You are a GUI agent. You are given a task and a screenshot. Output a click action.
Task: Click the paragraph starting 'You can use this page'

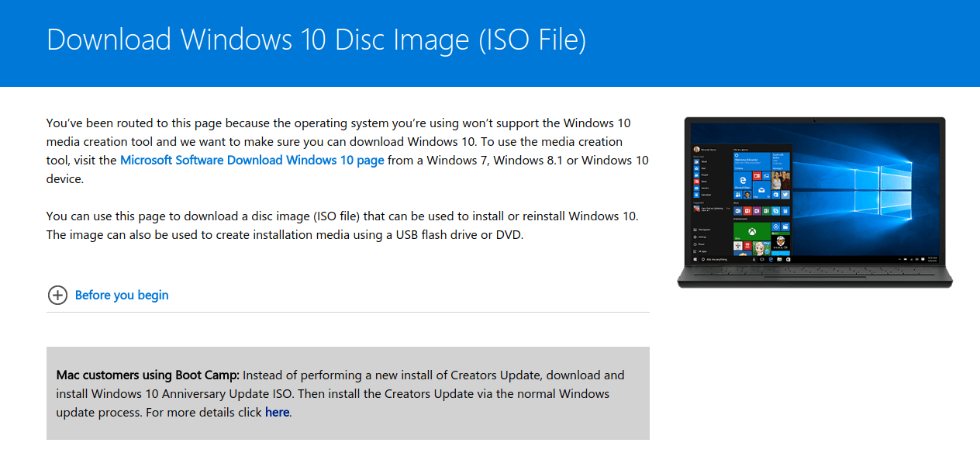pos(343,225)
